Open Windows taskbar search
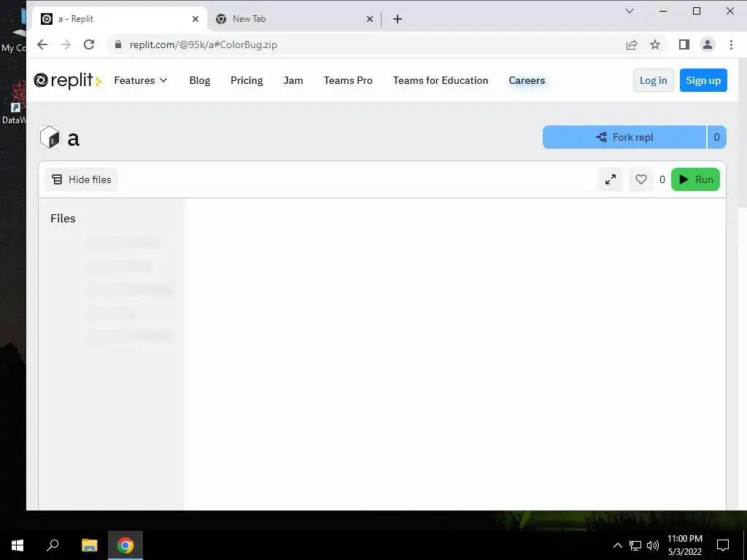This screenshot has width=747, height=560. 53,545
